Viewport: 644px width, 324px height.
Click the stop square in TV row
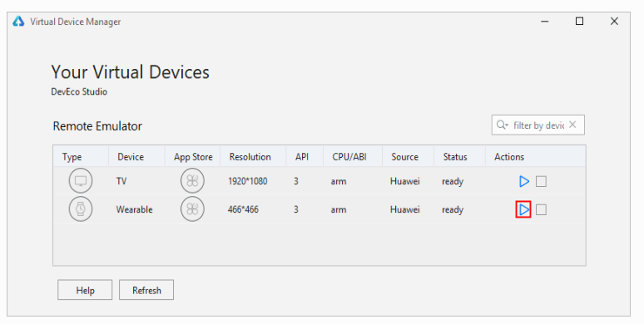pyautogui.click(x=541, y=181)
